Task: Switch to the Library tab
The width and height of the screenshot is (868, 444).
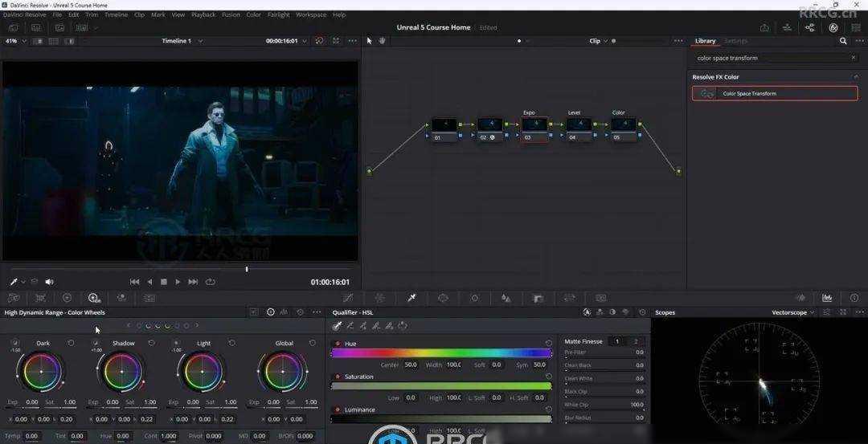Action: coord(706,41)
